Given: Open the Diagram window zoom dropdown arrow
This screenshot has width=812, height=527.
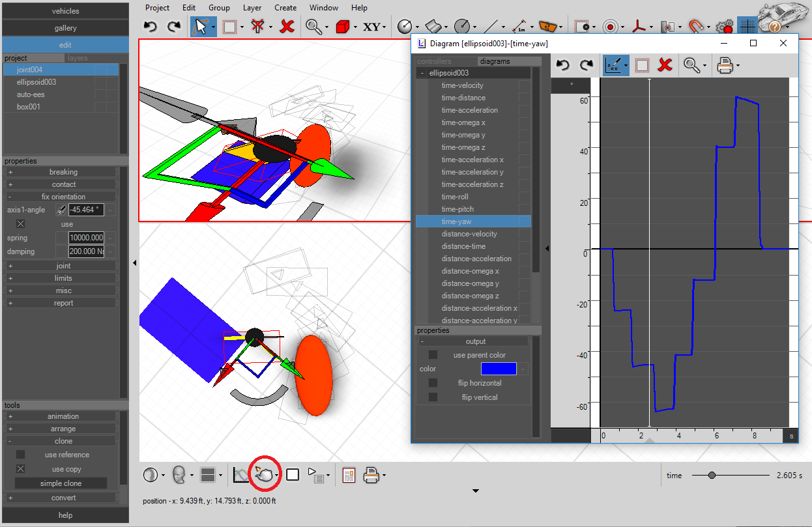Looking at the screenshot, I should coord(705,65).
